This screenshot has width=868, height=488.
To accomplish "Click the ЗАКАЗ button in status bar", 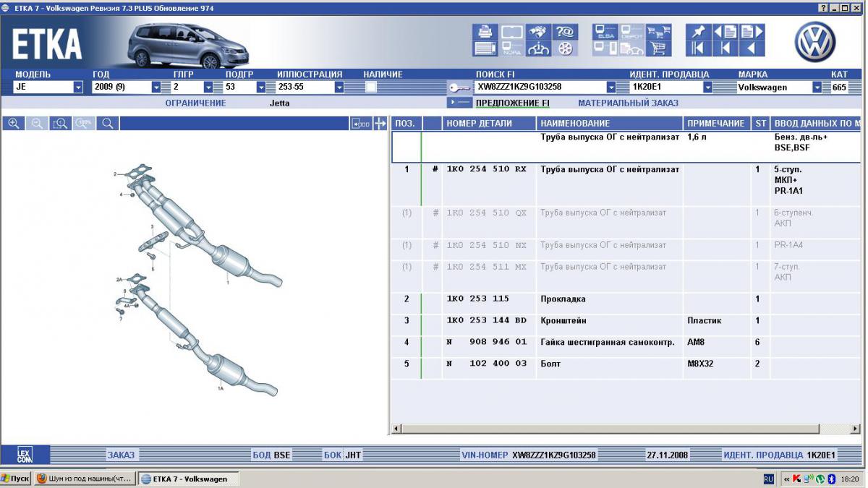I will coord(121,455).
